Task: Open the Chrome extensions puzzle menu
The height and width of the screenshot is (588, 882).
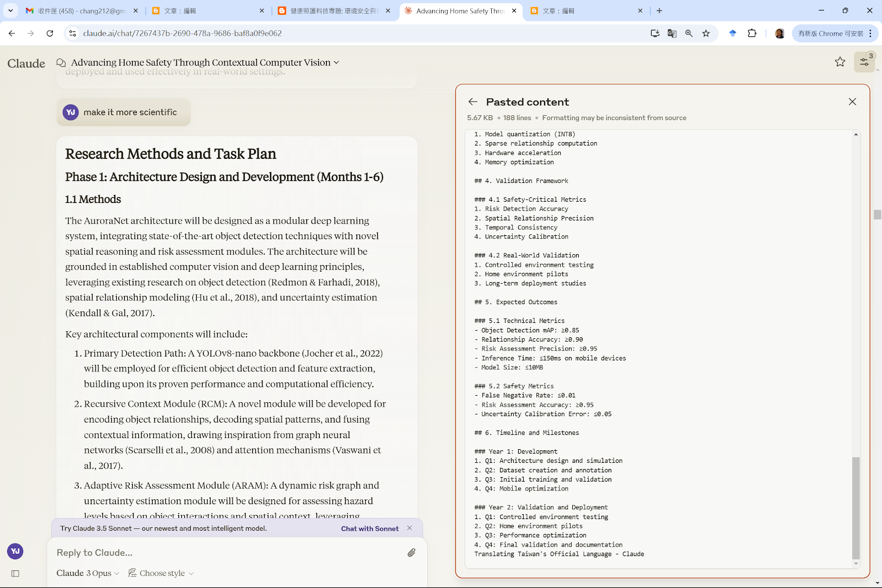Action: coord(752,34)
